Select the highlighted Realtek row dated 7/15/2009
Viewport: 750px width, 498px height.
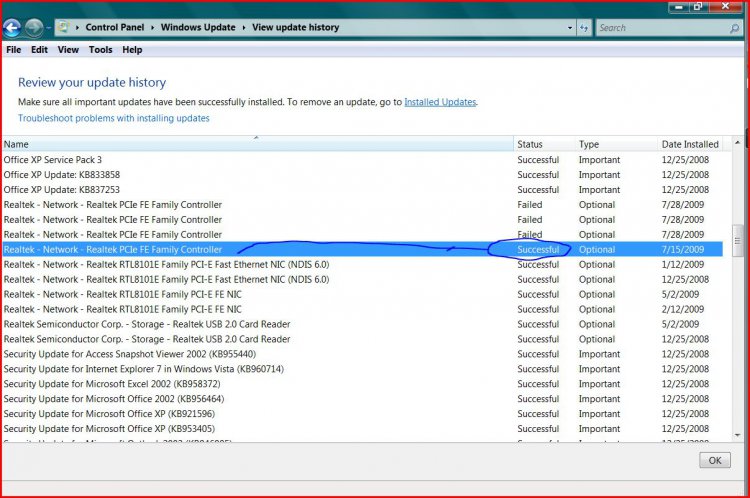(362, 249)
